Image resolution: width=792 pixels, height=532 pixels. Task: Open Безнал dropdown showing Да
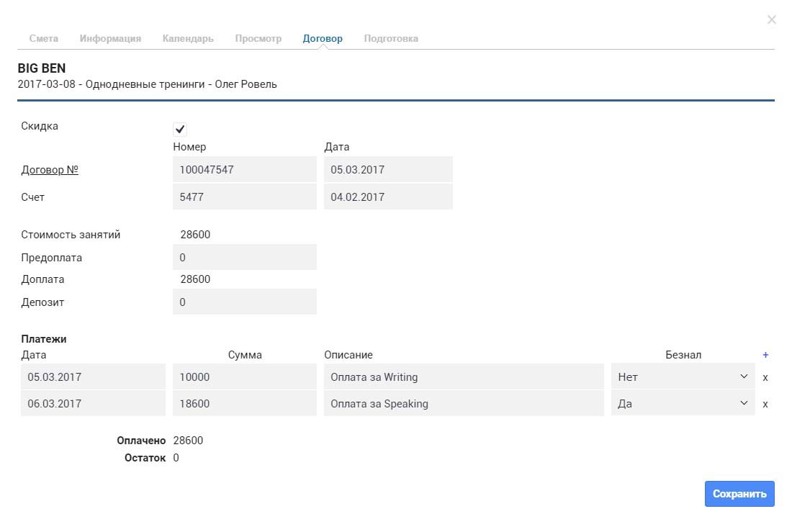(x=683, y=404)
